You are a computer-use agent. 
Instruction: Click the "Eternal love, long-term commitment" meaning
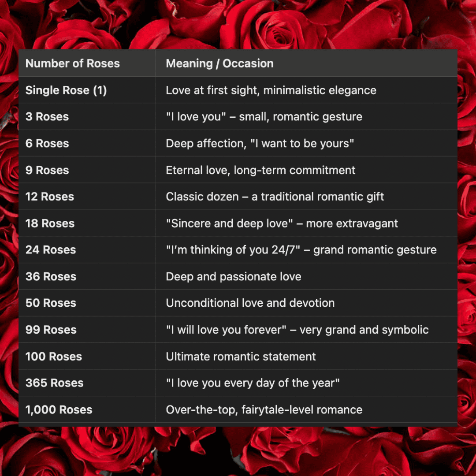pyautogui.click(x=260, y=170)
